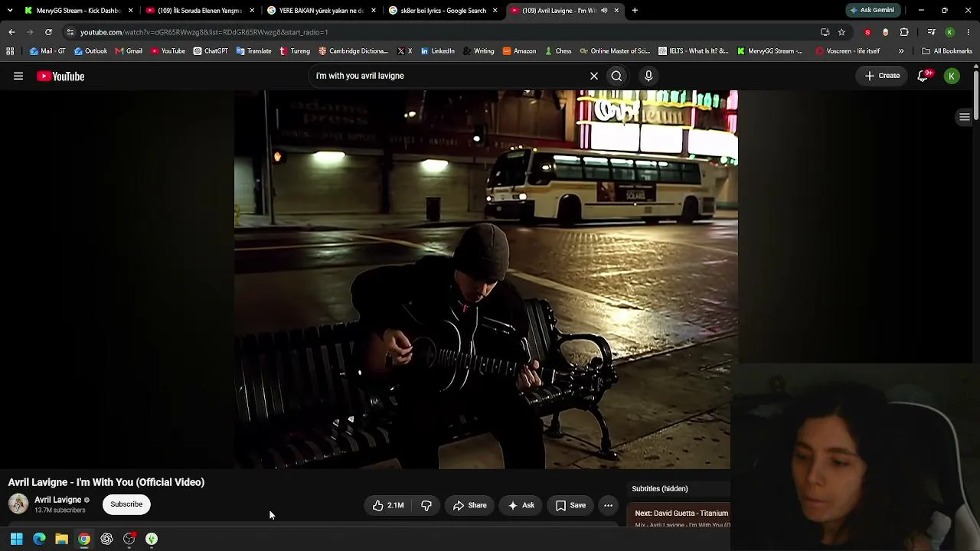Go to YouTube home via the logo
Viewport: 980px width, 551px height.
(x=60, y=76)
